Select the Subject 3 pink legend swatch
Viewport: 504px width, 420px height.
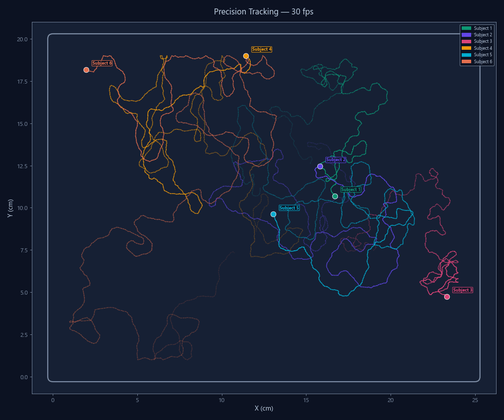point(466,41)
